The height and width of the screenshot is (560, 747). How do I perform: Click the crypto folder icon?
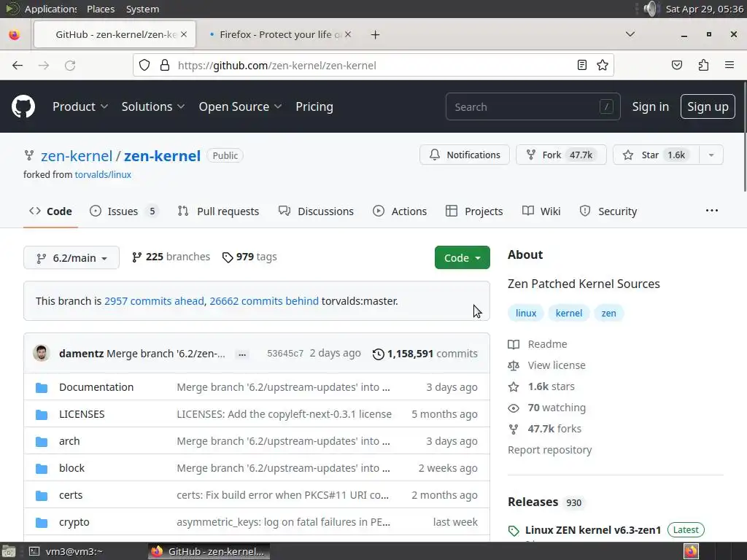[x=42, y=522]
